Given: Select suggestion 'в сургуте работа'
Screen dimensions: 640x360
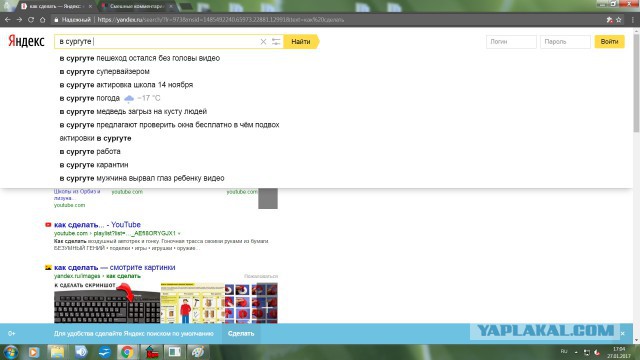Looking at the screenshot, I should (x=90, y=151).
